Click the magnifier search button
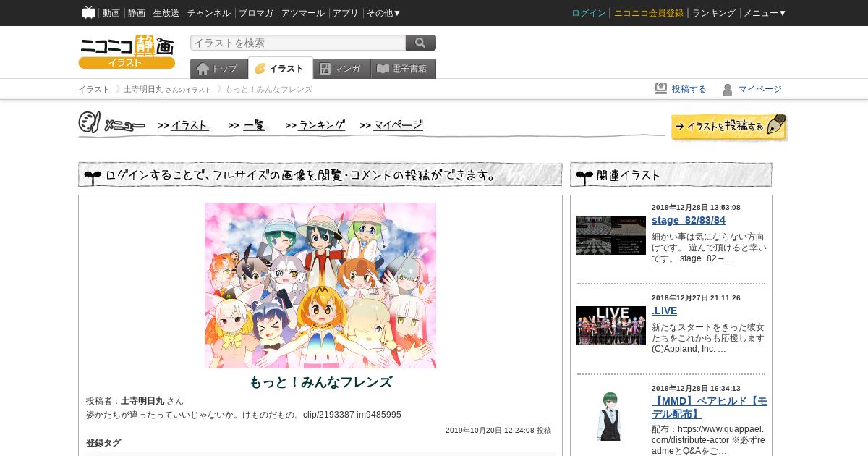The height and width of the screenshot is (456, 868). (421, 43)
